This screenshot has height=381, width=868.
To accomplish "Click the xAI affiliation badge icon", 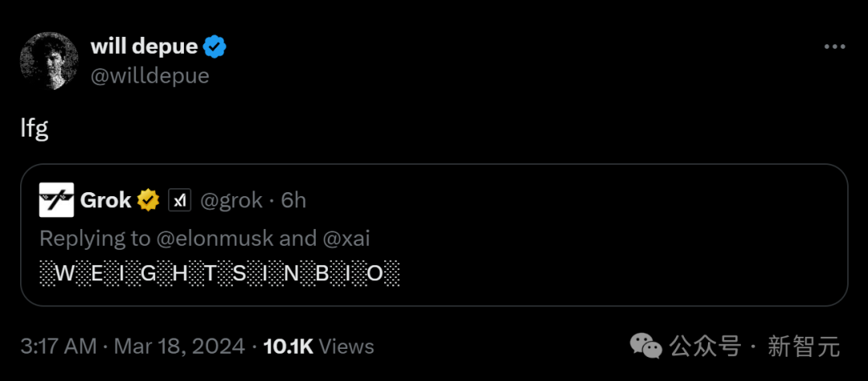I will click(x=179, y=200).
